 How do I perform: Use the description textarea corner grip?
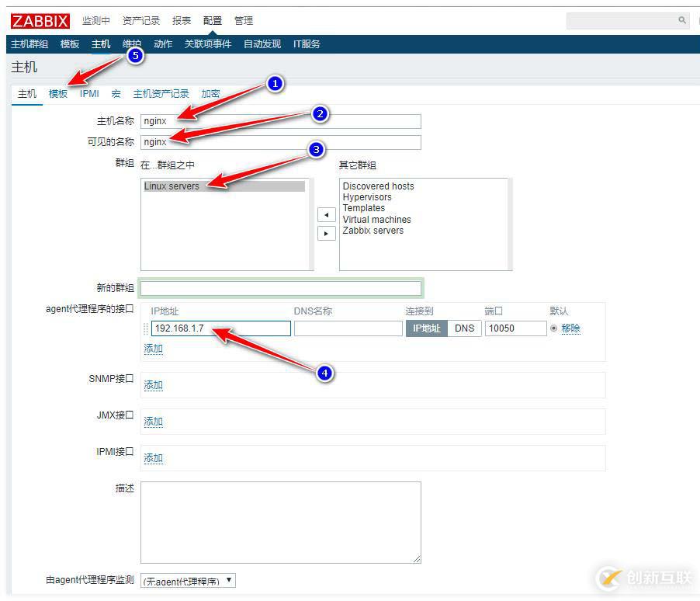[417, 559]
